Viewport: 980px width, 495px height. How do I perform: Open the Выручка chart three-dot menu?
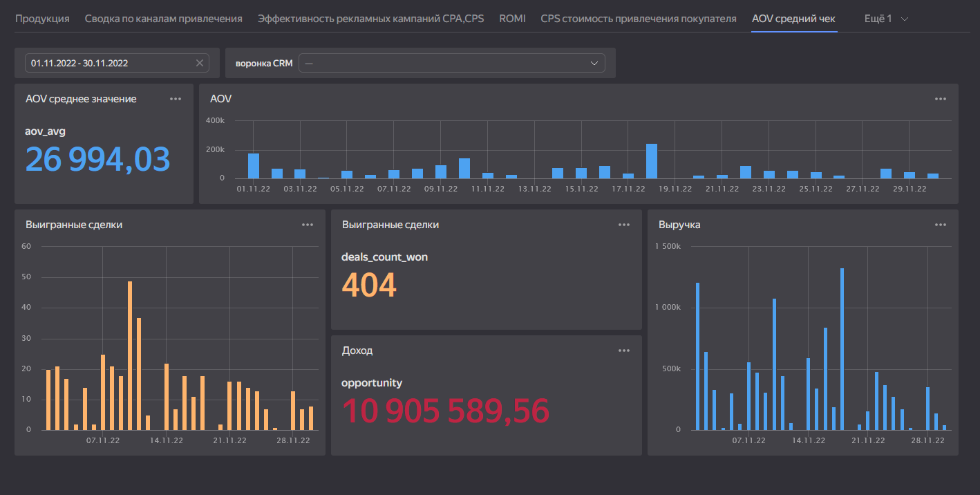pos(941,225)
